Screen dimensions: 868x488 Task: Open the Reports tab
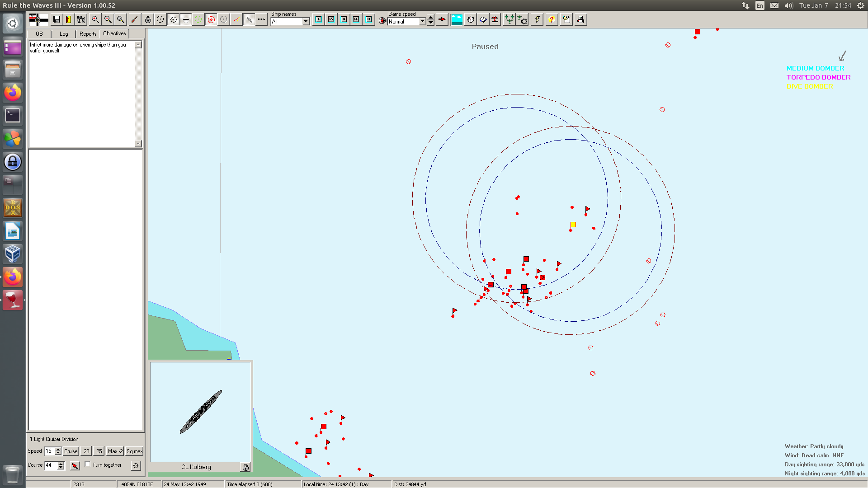click(x=88, y=34)
